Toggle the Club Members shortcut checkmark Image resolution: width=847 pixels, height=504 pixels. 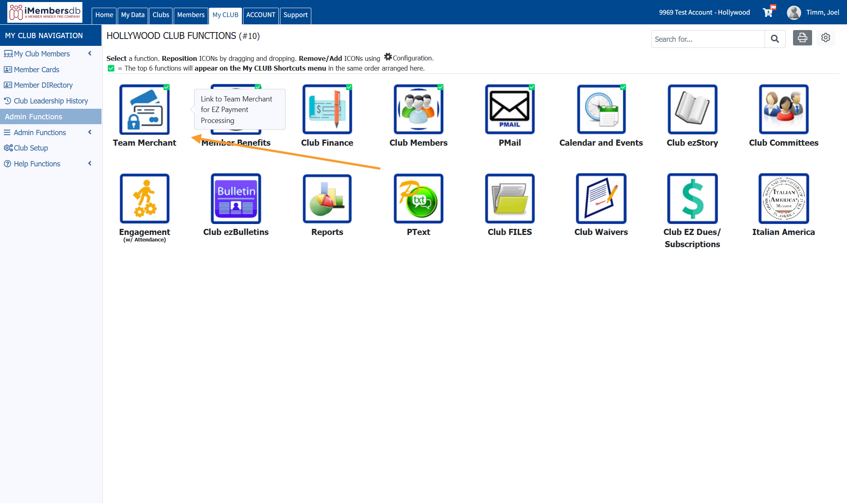point(440,87)
